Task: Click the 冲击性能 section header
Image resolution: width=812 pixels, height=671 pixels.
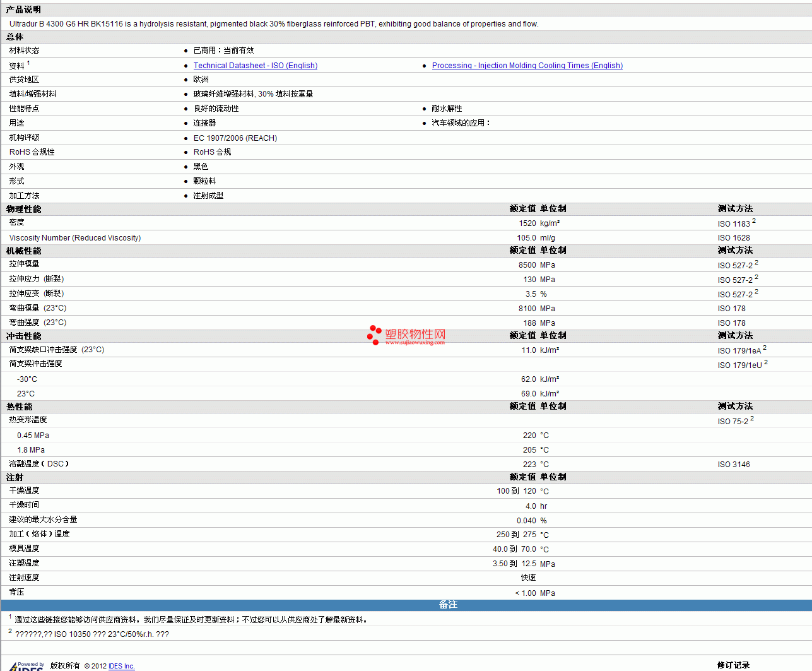Action: point(23,336)
